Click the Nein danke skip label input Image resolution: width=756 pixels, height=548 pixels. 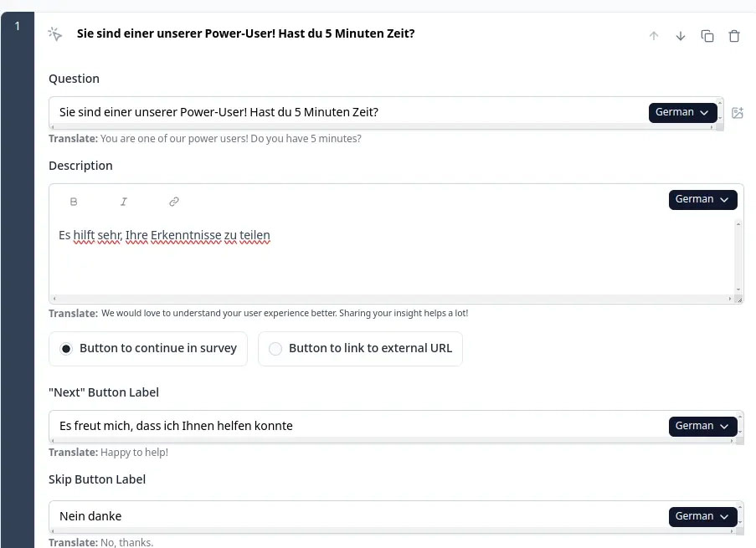click(x=358, y=516)
